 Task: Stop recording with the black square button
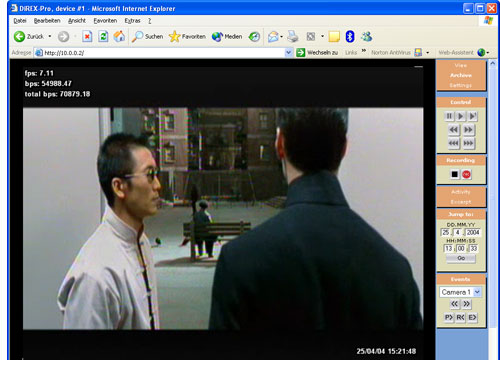(x=455, y=174)
